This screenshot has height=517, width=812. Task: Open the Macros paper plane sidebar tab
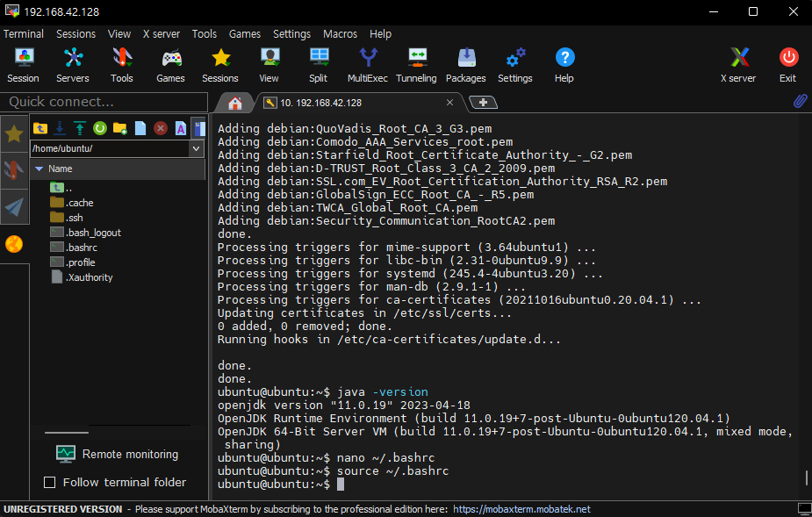click(x=14, y=207)
